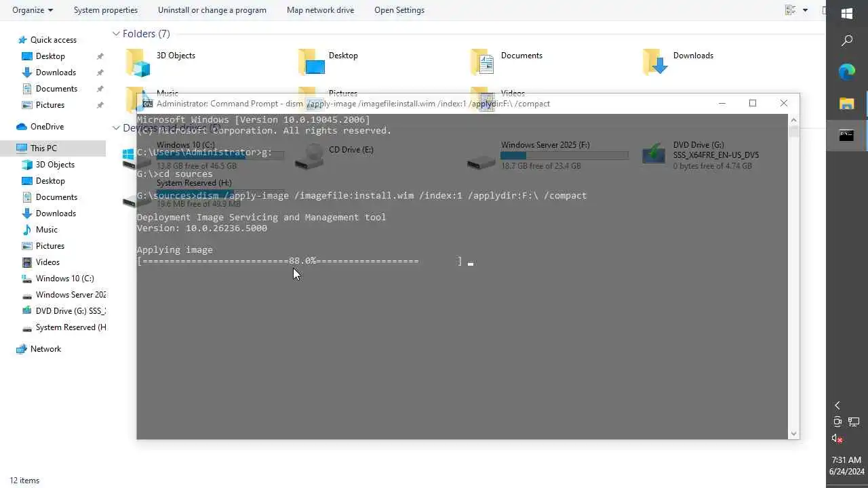Viewport: 868px width, 488px height.
Task: Choose Uninstall or change a program
Action: pyautogui.click(x=212, y=10)
